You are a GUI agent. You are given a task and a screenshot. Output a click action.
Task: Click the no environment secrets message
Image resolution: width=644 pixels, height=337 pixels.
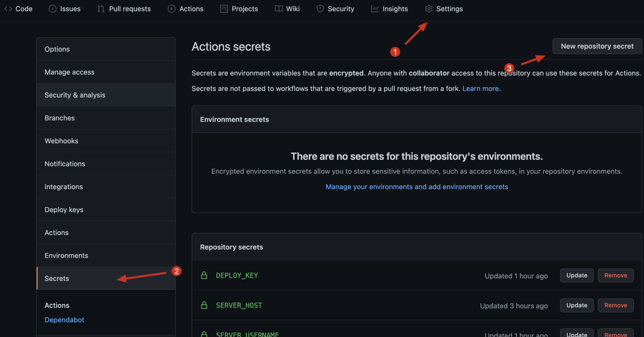[x=417, y=156]
